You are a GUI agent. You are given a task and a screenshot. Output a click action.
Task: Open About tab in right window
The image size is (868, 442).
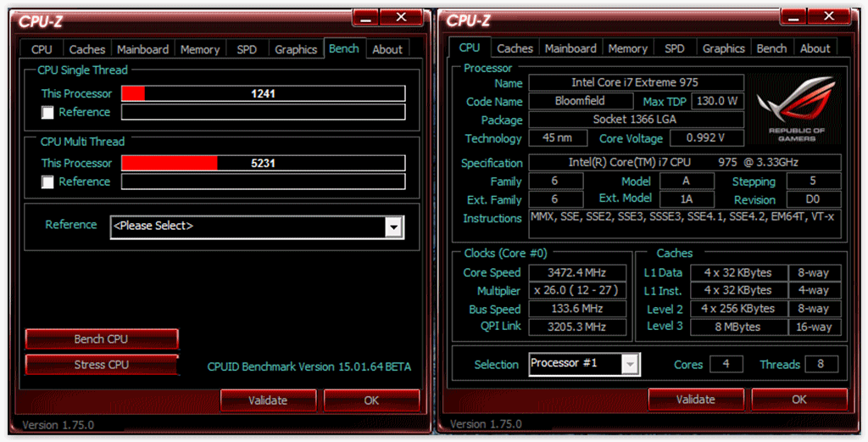(815, 48)
